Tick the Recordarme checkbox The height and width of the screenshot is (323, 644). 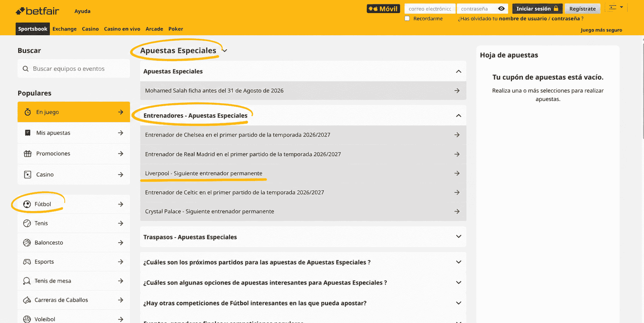[407, 19]
